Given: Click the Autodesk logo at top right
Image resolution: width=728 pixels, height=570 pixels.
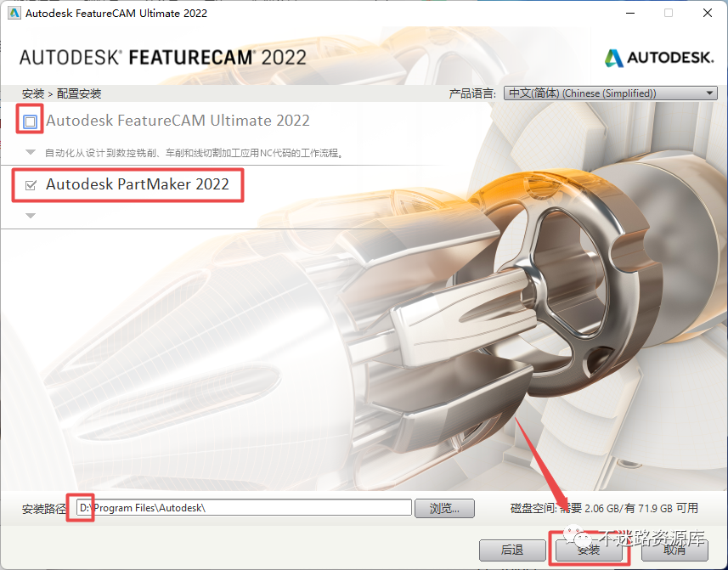Looking at the screenshot, I should pyautogui.click(x=659, y=58).
